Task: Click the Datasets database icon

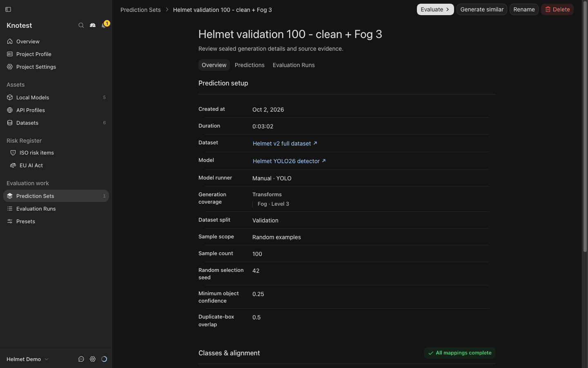Action: click(10, 123)
